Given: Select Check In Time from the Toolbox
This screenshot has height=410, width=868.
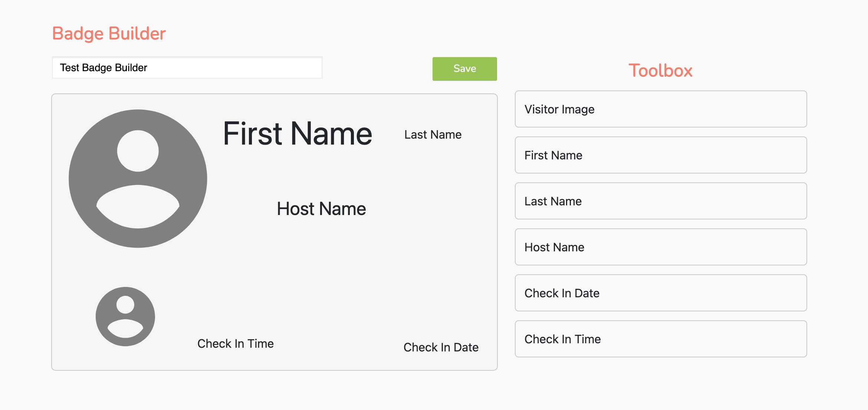Looking at the screenshot, I should point(661,339).
